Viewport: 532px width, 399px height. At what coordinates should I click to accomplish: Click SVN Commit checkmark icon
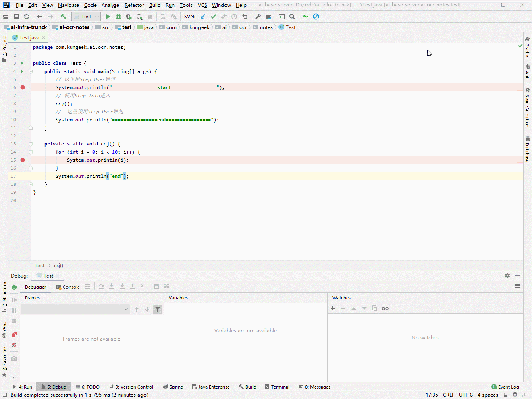tap(213, 17)
